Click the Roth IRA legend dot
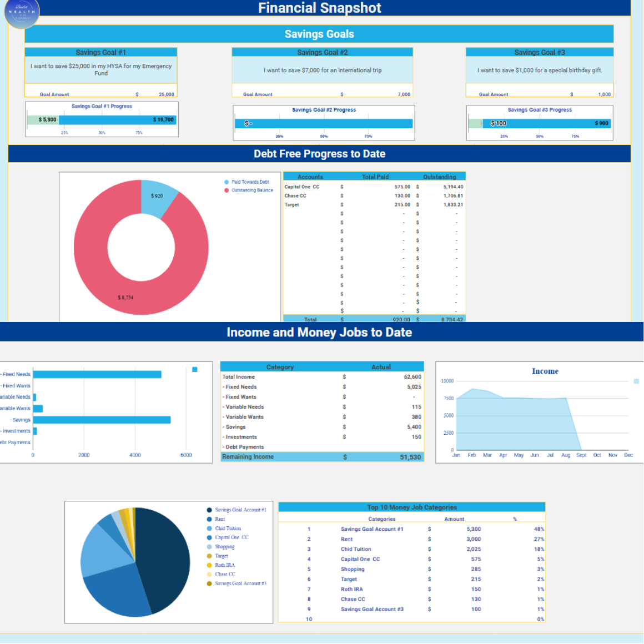 (x=209, y=565)
